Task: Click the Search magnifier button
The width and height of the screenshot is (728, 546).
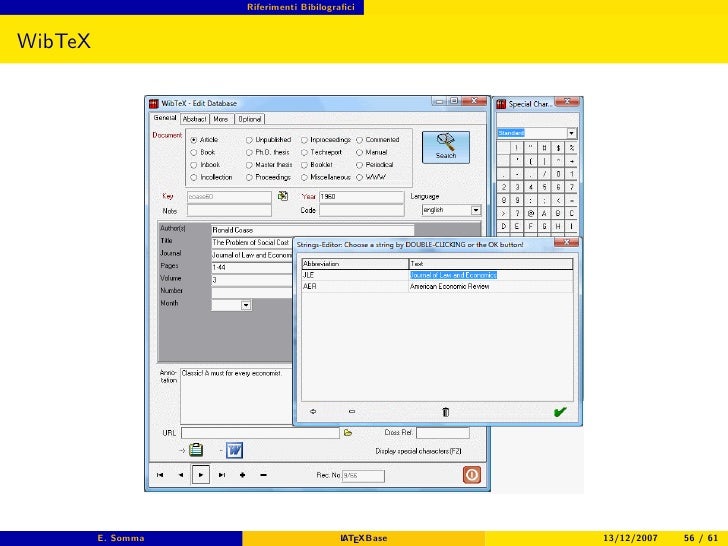Action: coord(446,147)
